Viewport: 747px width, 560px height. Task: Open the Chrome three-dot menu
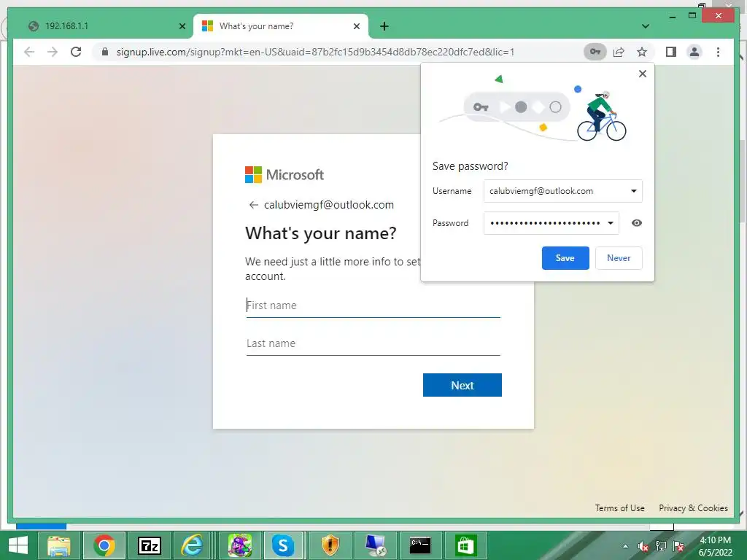coord(718,52)
